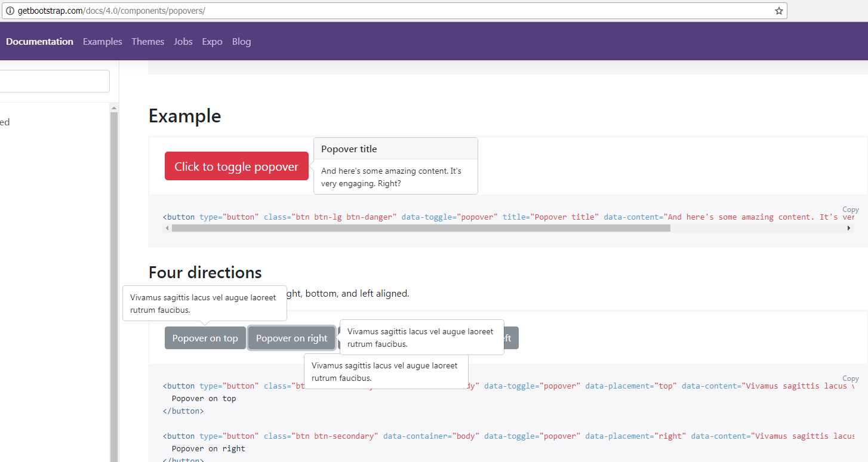The height and width of the screenshot is (462, 868).
Task: Click the left scroll arrow under the code
Action: 167,227
